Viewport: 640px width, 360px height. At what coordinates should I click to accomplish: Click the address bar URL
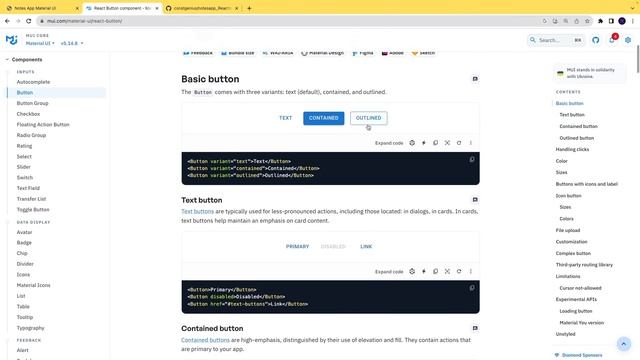click(84, 21)
